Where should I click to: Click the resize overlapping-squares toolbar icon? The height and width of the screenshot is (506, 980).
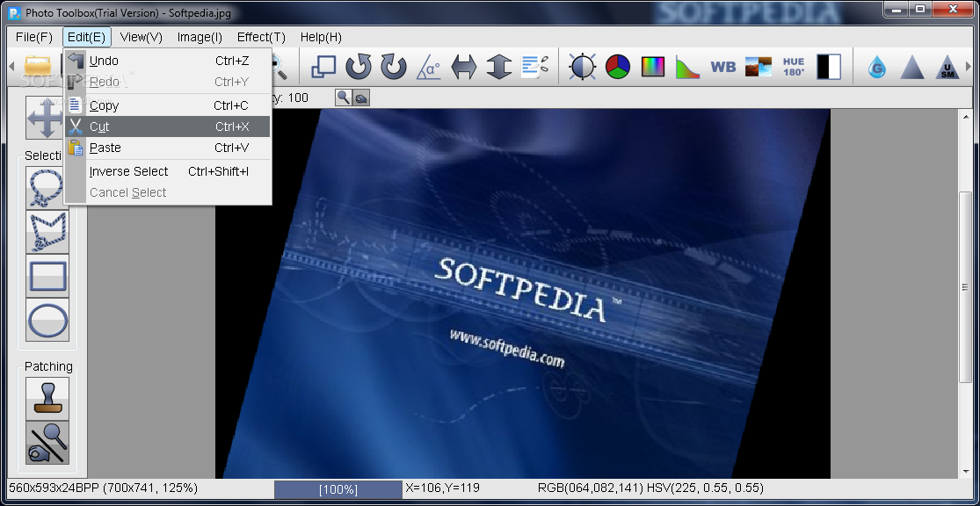click(323, 67)
